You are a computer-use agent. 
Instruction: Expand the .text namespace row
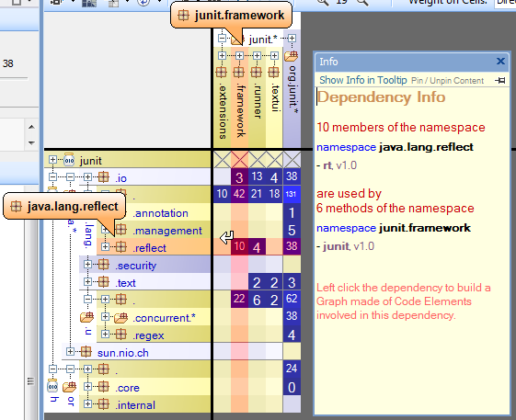[87, 281]
